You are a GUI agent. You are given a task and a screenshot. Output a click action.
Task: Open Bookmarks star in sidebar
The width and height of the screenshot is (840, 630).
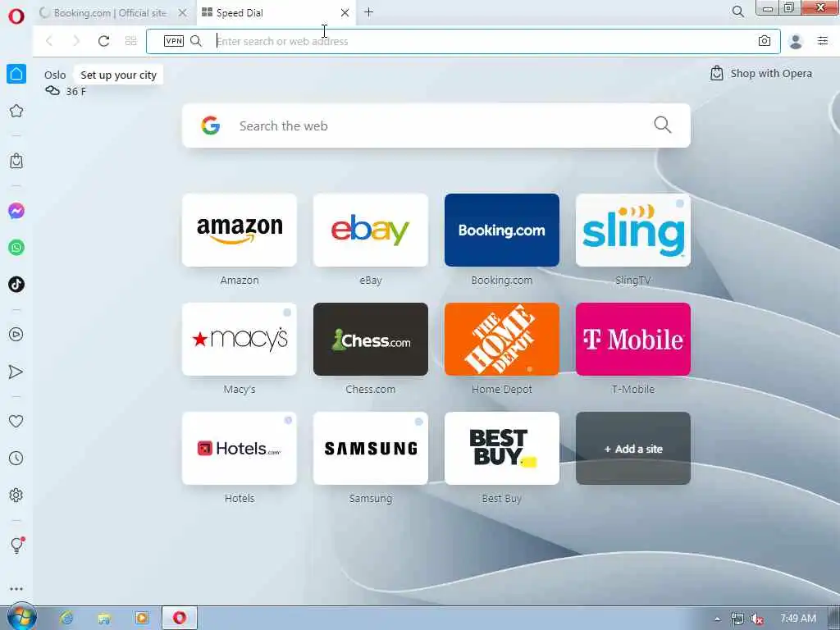[x=16, y=111]
